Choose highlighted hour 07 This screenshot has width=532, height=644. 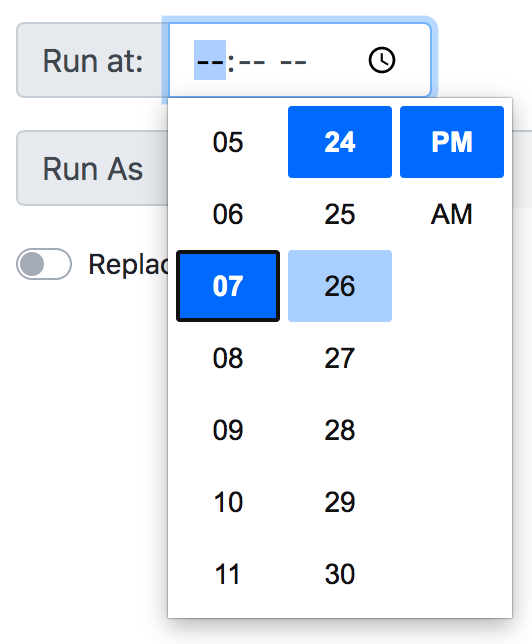click(x=228, y=286)
